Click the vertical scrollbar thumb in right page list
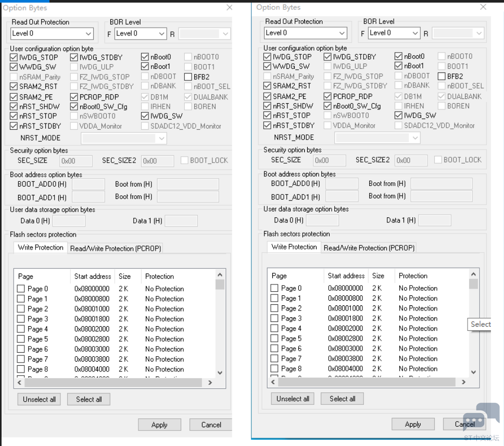Screen dimensions: 504x446 (473, 284)
